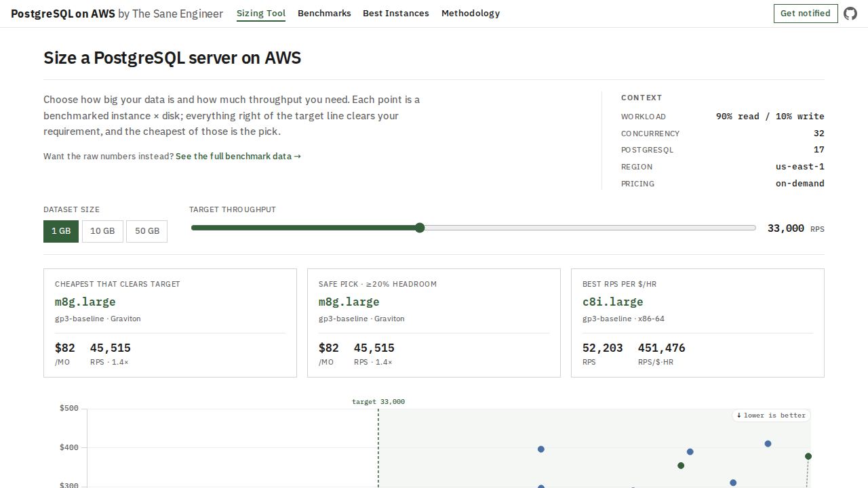This screenshot has height=488, width=868.
Task: Click the us-east-1 region value
Action: (x=800, y=167)
